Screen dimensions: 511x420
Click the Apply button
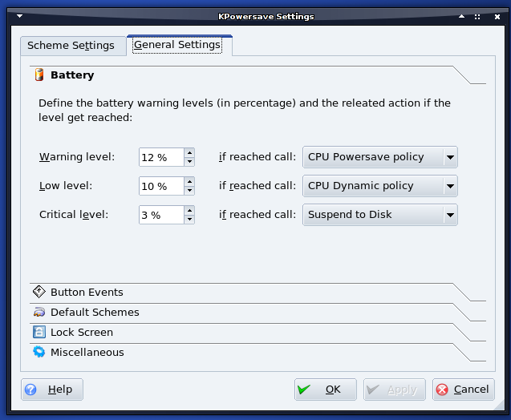395,390
